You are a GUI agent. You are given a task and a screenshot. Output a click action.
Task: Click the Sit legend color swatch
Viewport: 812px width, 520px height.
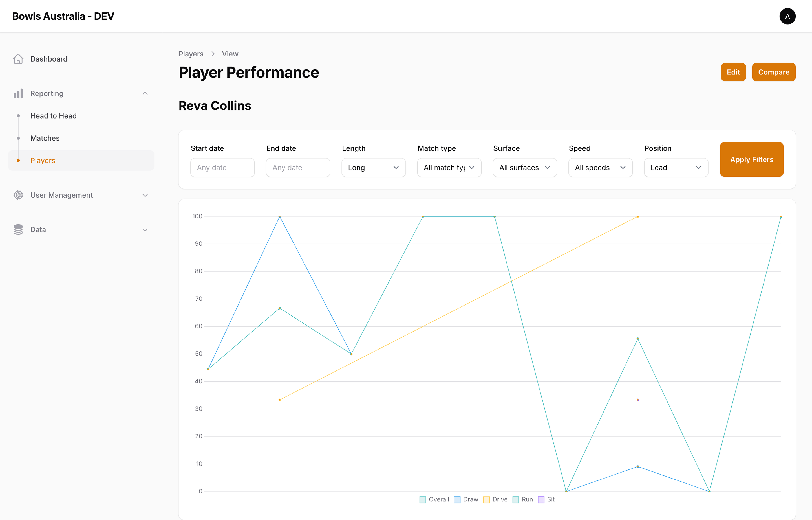[x=541, y=499]
